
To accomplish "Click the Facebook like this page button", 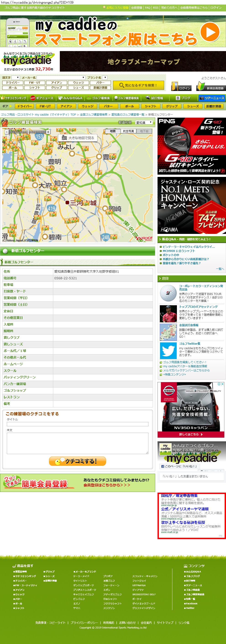I will coord(179,466).
